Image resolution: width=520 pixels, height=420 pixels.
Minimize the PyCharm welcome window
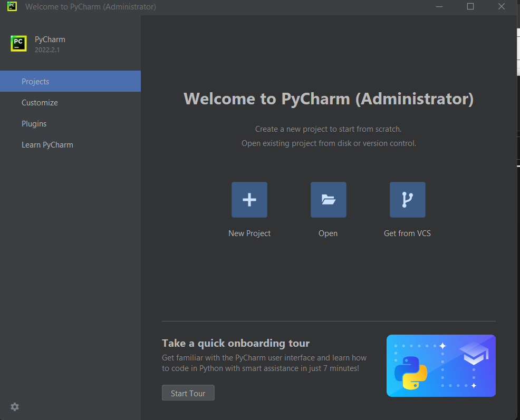[x=439, y=7]
